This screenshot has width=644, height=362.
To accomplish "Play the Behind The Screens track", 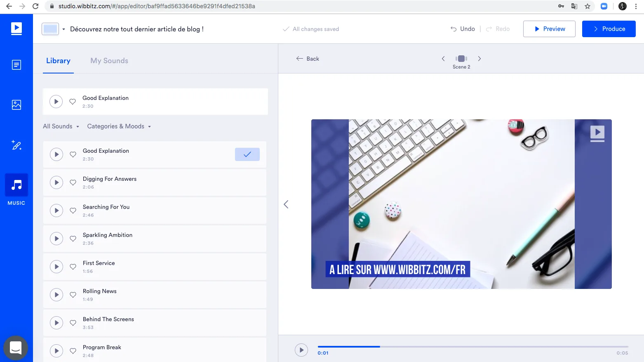I will pyautogui.click(x=56, y=323).
